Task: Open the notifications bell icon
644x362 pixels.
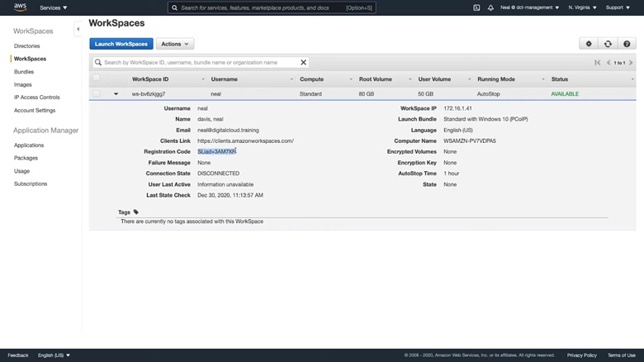Action: tap(490, 7)
